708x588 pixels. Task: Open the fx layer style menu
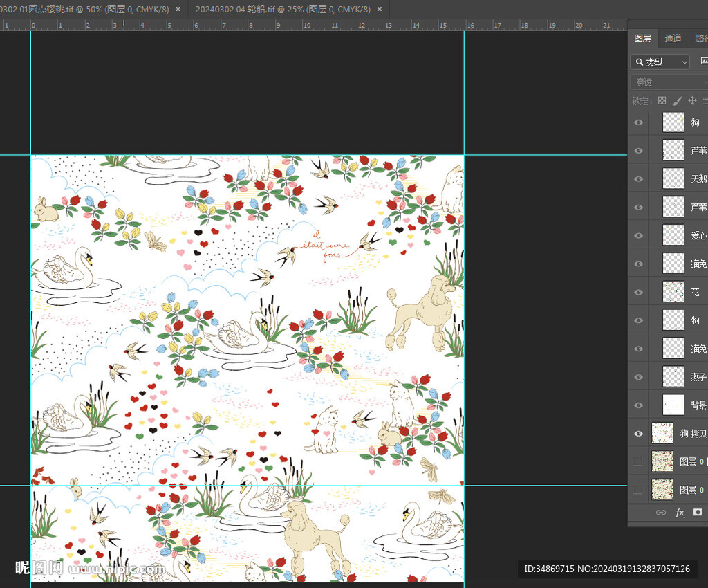pos(680,512)
